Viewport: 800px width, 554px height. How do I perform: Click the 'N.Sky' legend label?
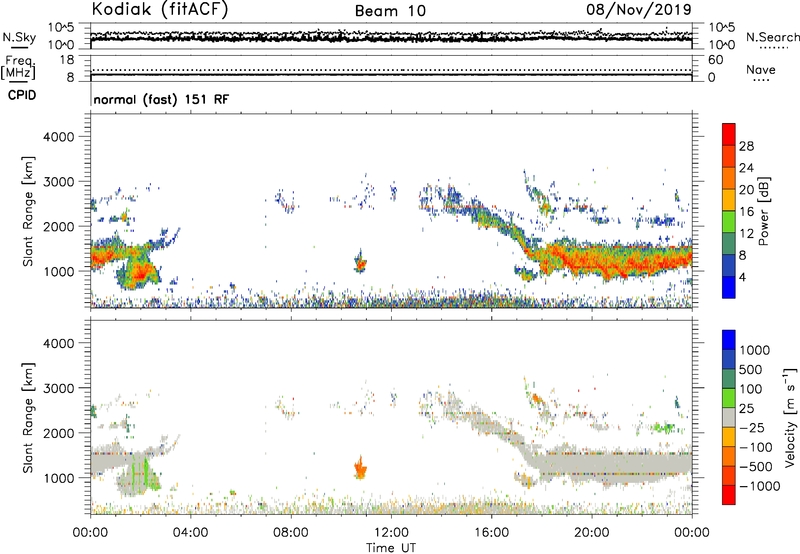pyautogui.click(x=19, y=37)
